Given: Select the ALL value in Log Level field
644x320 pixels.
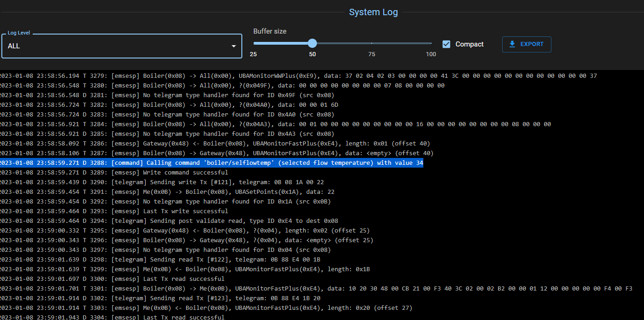Looking at the screenshot, I should (14, 46).
